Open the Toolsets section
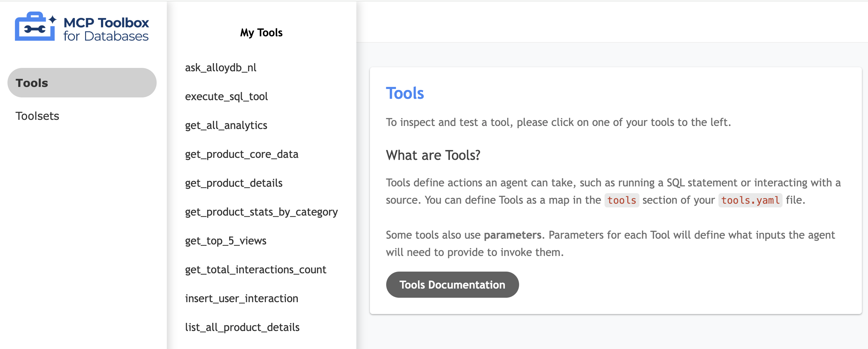The height and width of the screenshot is (349, 868). click(x=37, y=116)
